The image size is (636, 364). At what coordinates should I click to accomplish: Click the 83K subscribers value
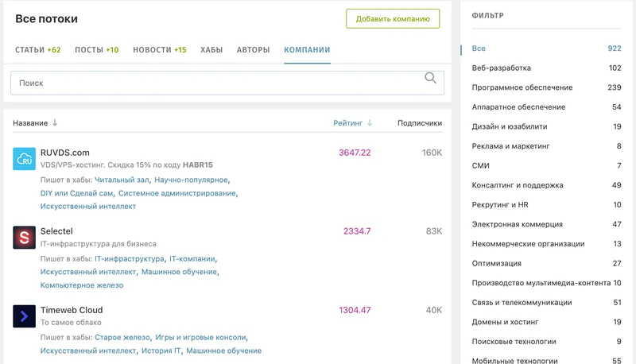tap(434, 231)
